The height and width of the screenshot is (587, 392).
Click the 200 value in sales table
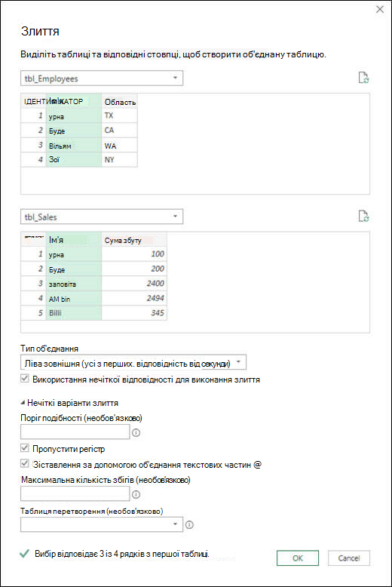coord(134,269)
